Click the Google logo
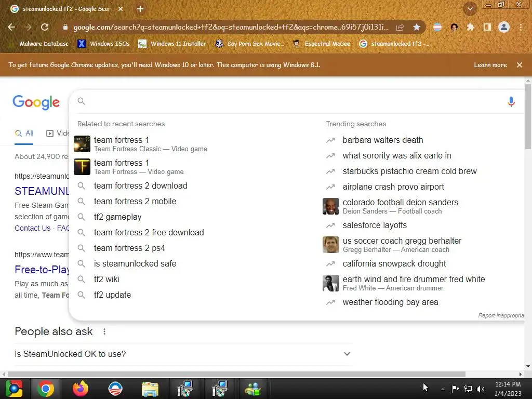Image resolution: width=532 pixels, height=399 pixels. point(36,102)
